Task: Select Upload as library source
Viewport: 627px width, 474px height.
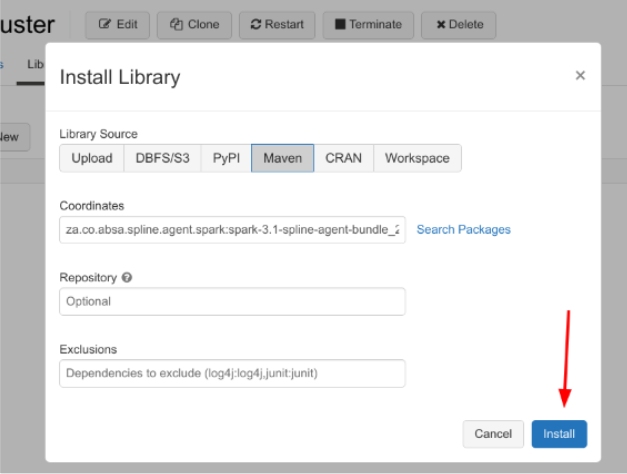Action: 92,158
